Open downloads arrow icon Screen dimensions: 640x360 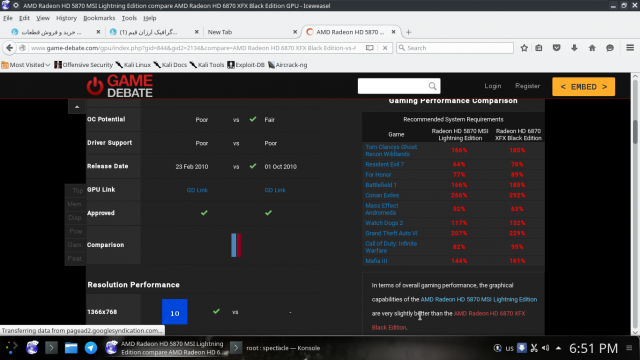click(574, 48)
